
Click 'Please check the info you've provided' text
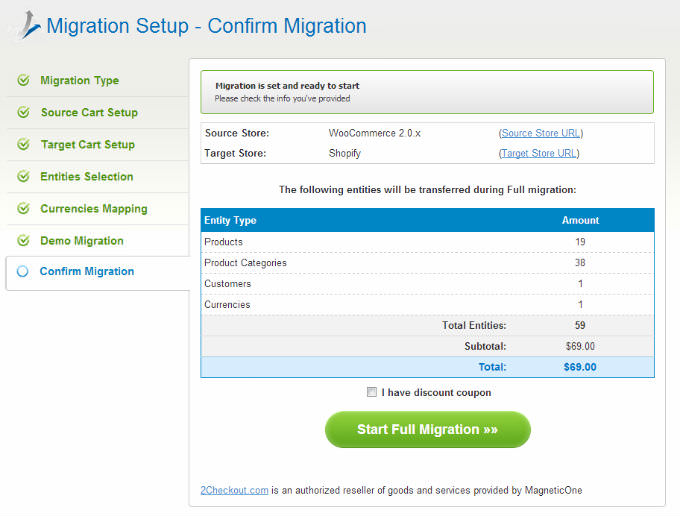[x=282, y=98]
